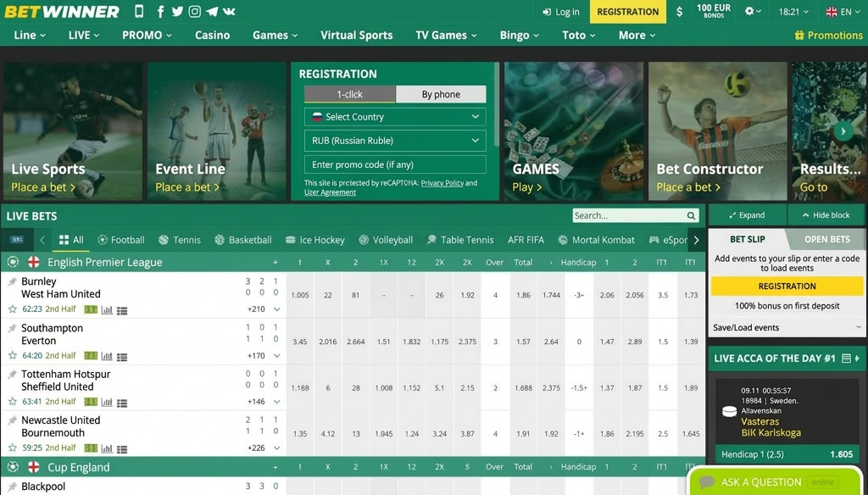Image resolution: width=868 pixels, height=495 pixels.
Task: Click the Hide block button
Action: click(826, 215)
